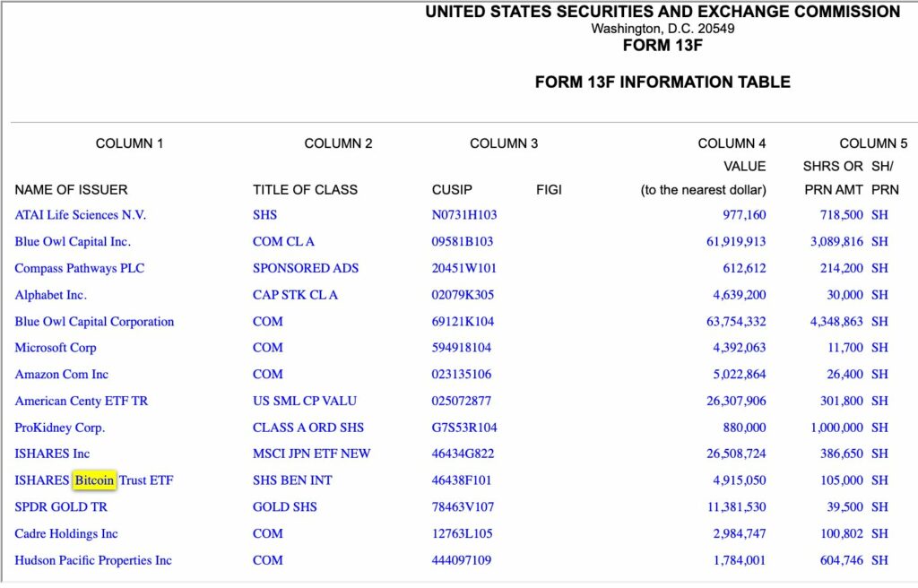
Task: Select share amount 4,348,863
Action: (x=836, y=322)
